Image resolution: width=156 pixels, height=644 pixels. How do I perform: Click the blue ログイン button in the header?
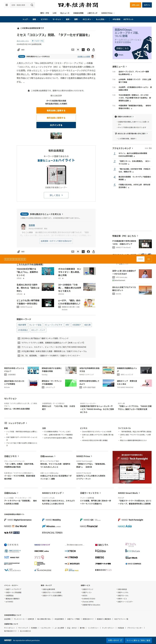pyautogui.click(x=147, y=5)
